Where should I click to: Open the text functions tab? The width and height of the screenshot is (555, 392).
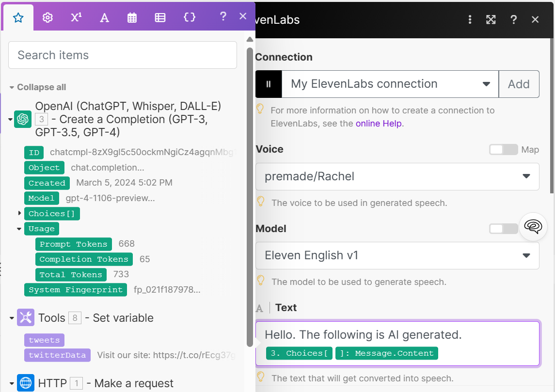click(x=104, y=17)
